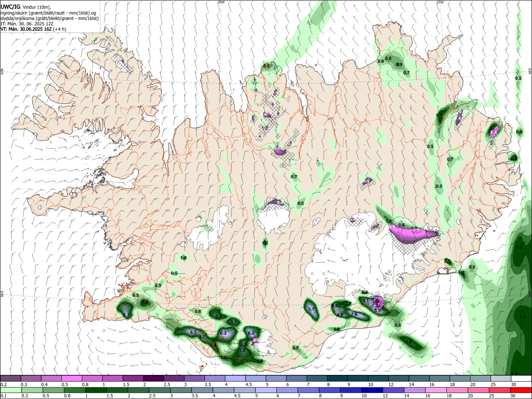Click the '5.1' precipitation value on the map
The image size is (532, 399).
[x=366, y=300]
